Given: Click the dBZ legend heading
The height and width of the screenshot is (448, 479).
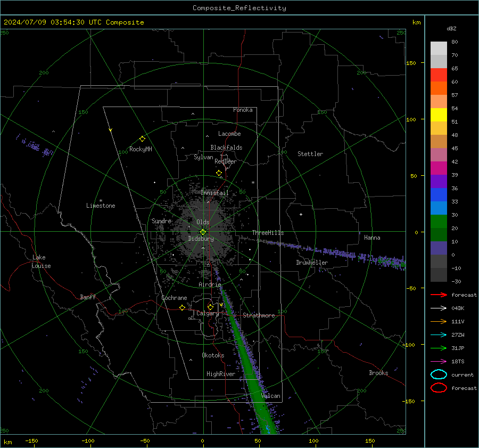Looking at the screenshot, I should 451,28.
